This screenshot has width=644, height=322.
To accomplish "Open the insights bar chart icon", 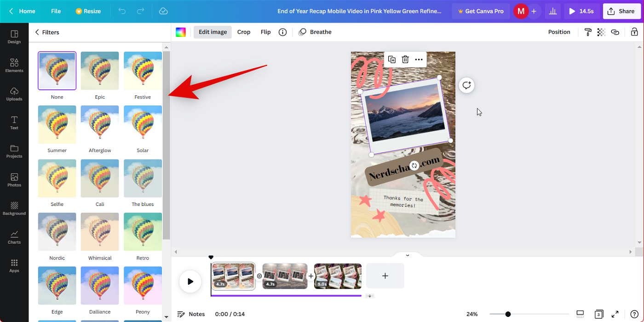I will (552, 11).
